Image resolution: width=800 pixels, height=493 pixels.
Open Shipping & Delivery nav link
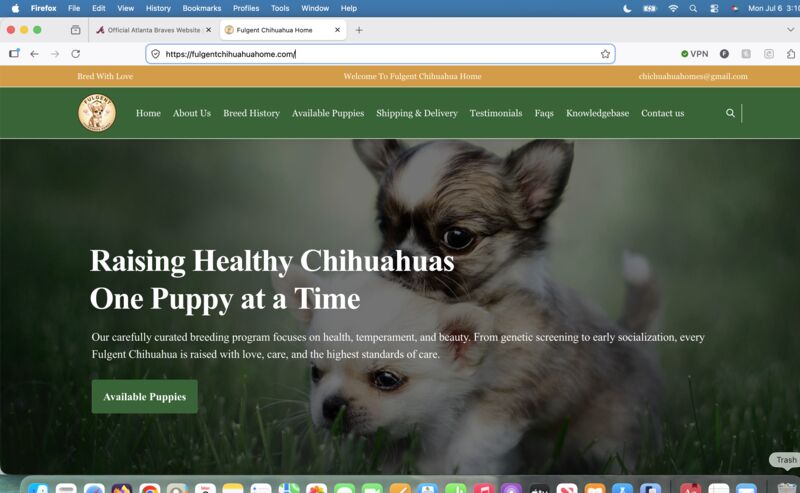417,113
